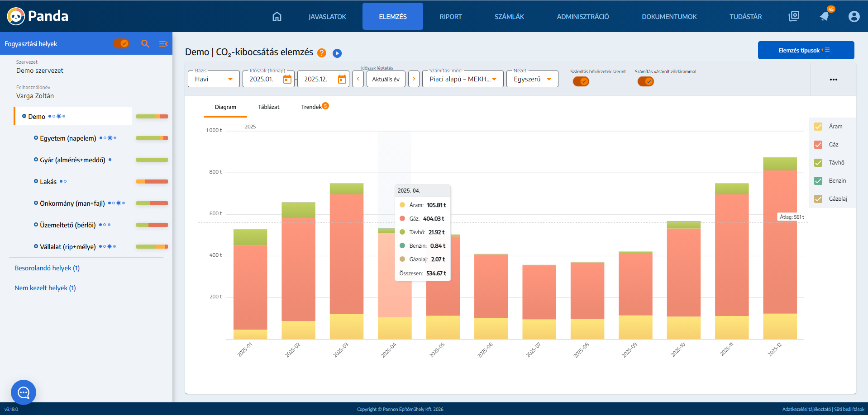868x415 pixels.
Task: Click the orange help question mark icon
Action: [x=322, y=53]
